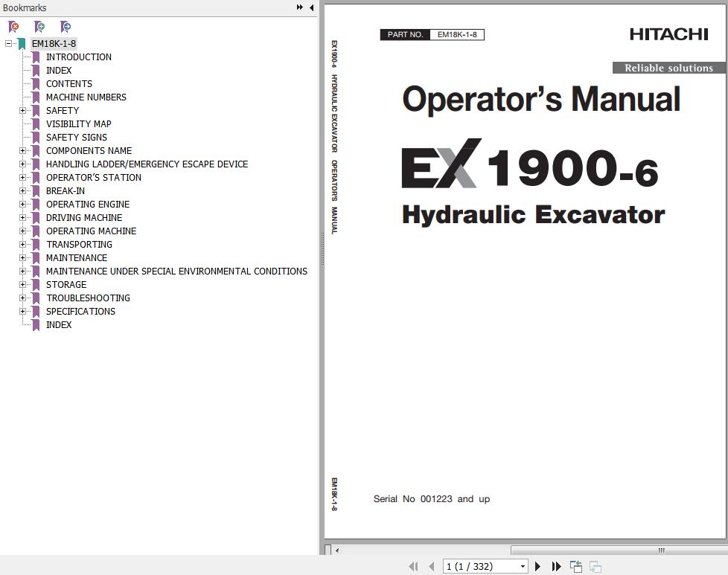Jump to the COMPONENTS NAME bookmark

pos(89,151)
